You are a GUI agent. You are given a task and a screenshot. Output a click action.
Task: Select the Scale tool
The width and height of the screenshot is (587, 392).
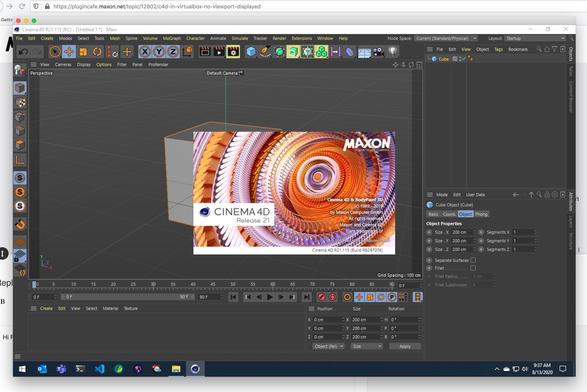[x=83, y=52]
